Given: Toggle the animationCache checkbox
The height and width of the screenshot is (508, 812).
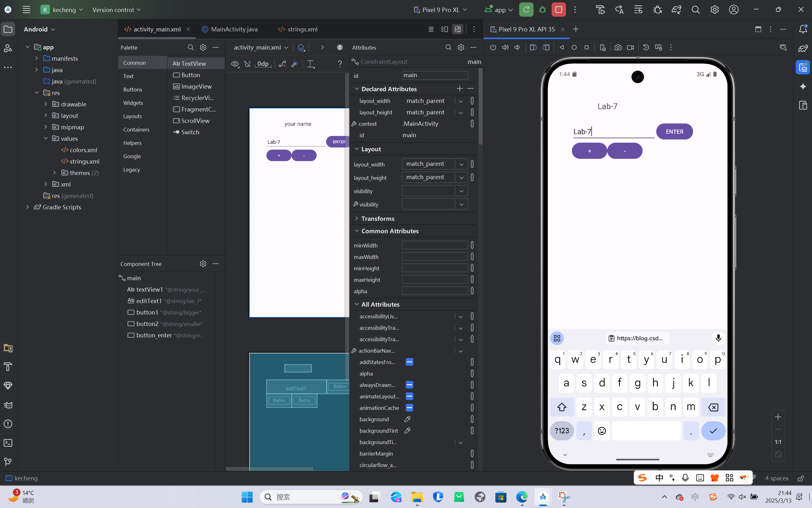Looking at the screenshot, I should [x=409, y=408].
